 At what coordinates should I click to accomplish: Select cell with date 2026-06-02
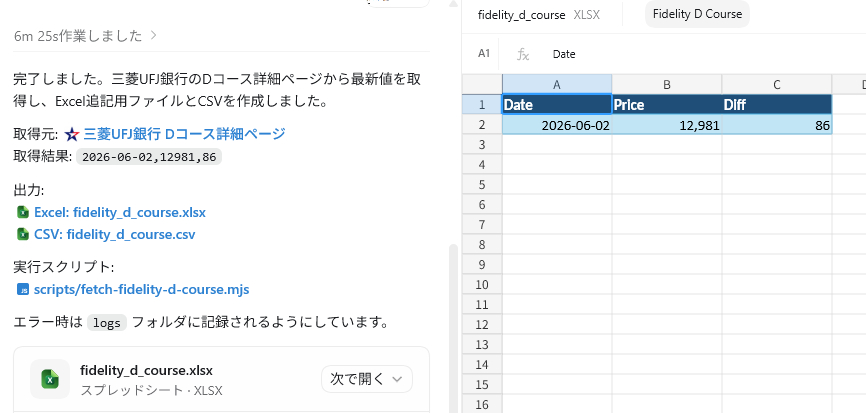click(x=557, y=125)
